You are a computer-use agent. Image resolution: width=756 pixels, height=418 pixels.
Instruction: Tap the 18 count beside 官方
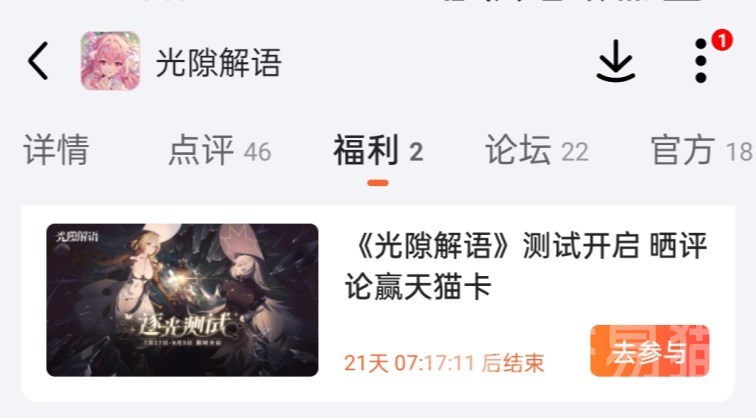pyautogui.click(x=739, y=152)
